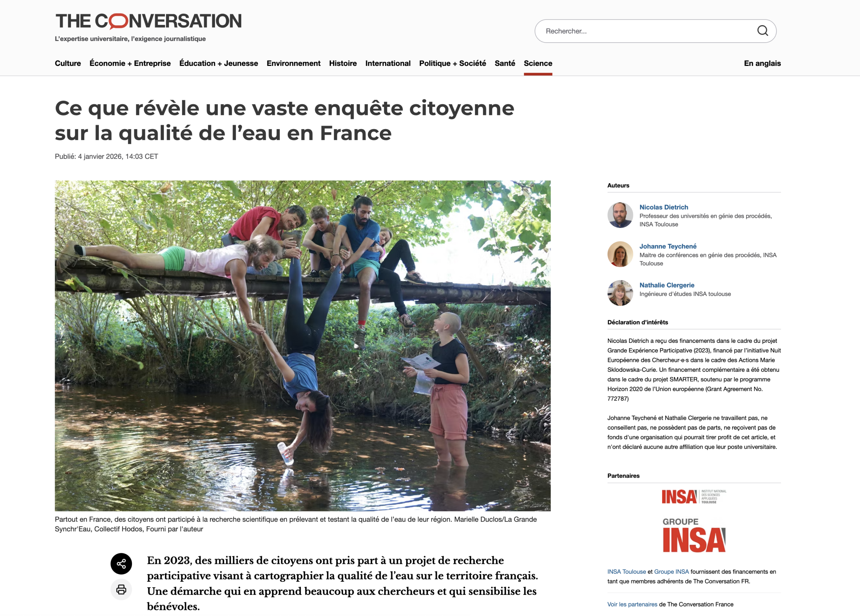
Task: Open the Culture section
Action: (x=68, y=63)
